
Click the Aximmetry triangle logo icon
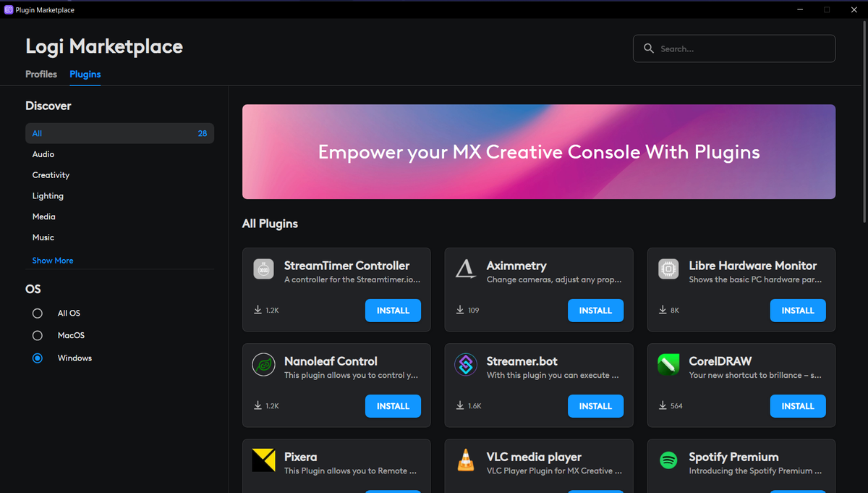pyautogui.click(x=466, y=269)
